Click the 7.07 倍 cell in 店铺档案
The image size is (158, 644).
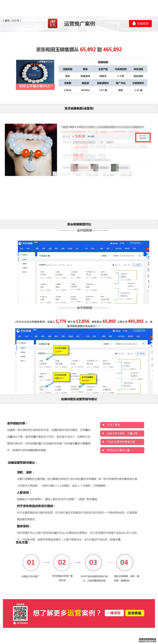click(103, 90)
